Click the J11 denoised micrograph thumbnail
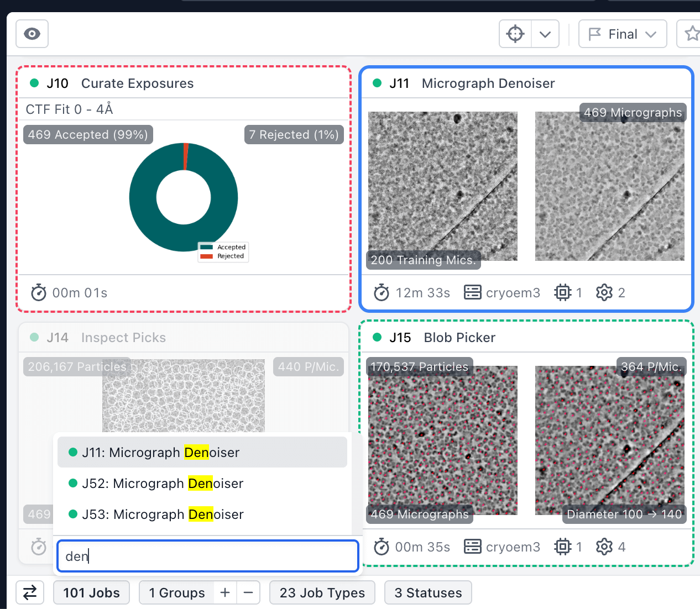Viewport: 700px width, 609px height. point(609,186)
